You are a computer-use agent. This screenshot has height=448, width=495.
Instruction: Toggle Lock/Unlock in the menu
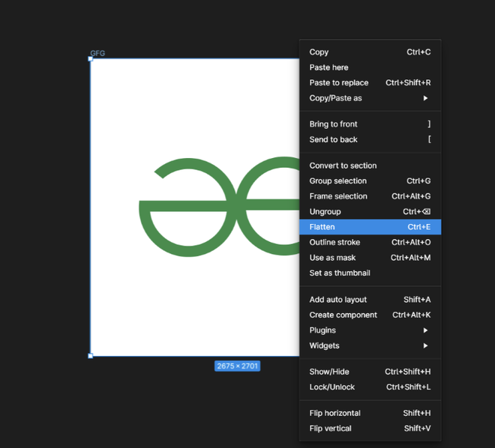(370, 387)
